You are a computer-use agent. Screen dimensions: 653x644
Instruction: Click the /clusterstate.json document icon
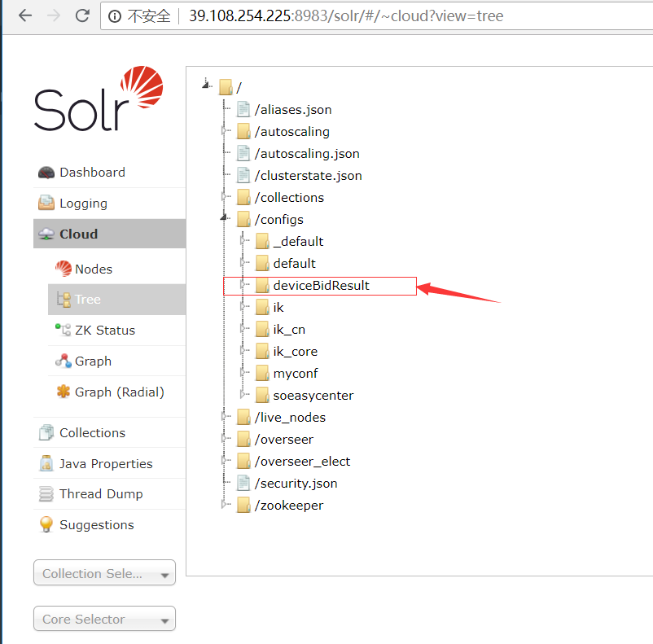[243, 175]
